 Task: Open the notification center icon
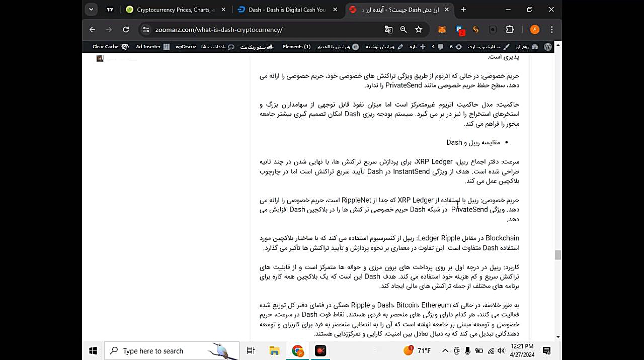click(x=546, y=351)
